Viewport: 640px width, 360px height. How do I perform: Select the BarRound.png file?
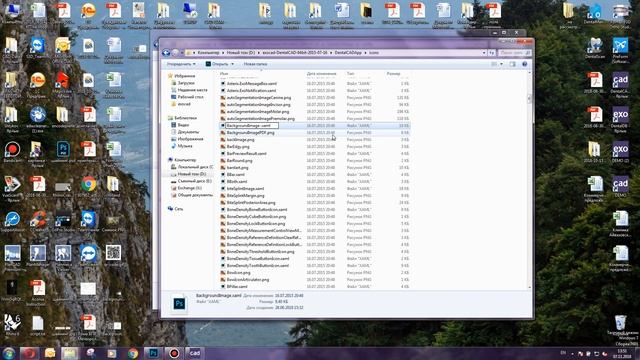(x=239, y=160)
